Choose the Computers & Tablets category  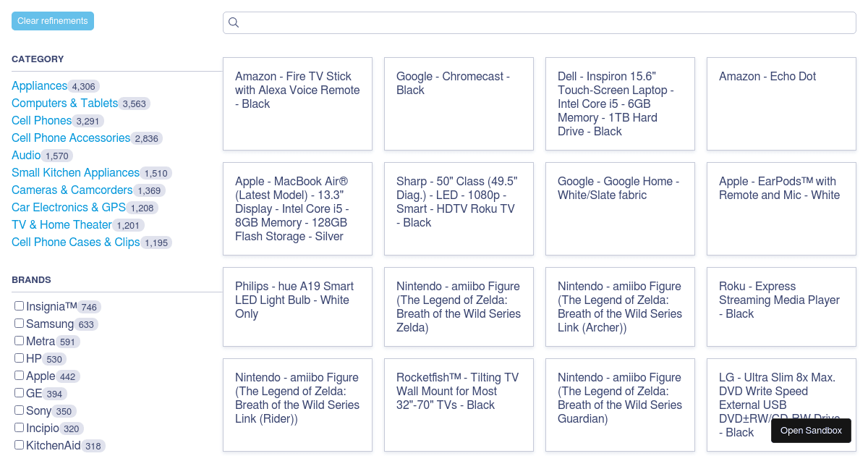(x=64, y=104)
